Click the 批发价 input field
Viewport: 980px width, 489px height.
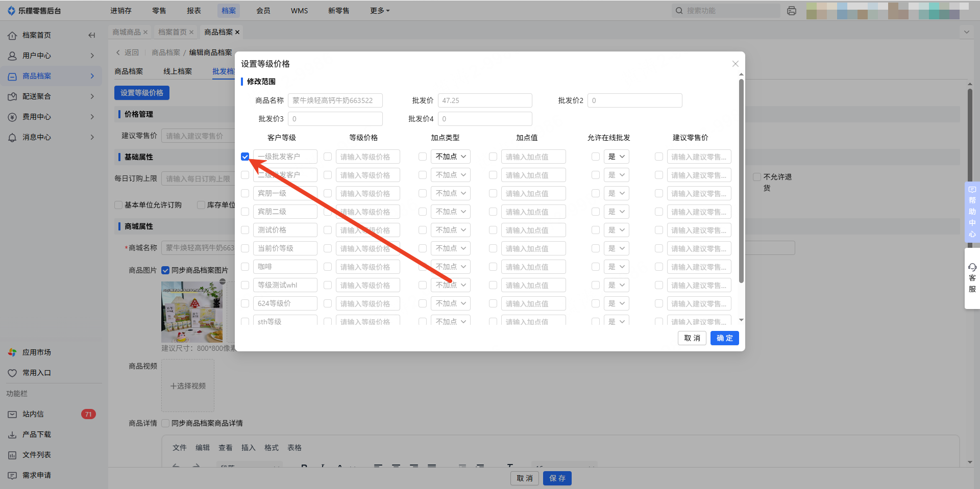(x=485, y=100)
